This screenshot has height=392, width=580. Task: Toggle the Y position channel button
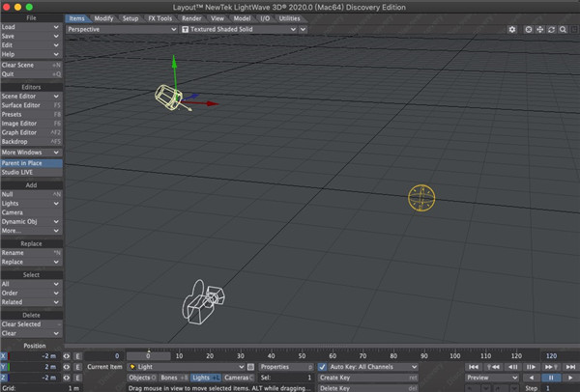tap(4, 367)
